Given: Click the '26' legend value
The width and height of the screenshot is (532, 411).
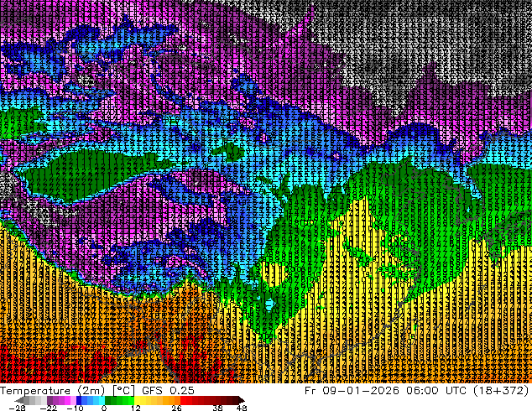Looking at the screenshot, I should point(176,408).
